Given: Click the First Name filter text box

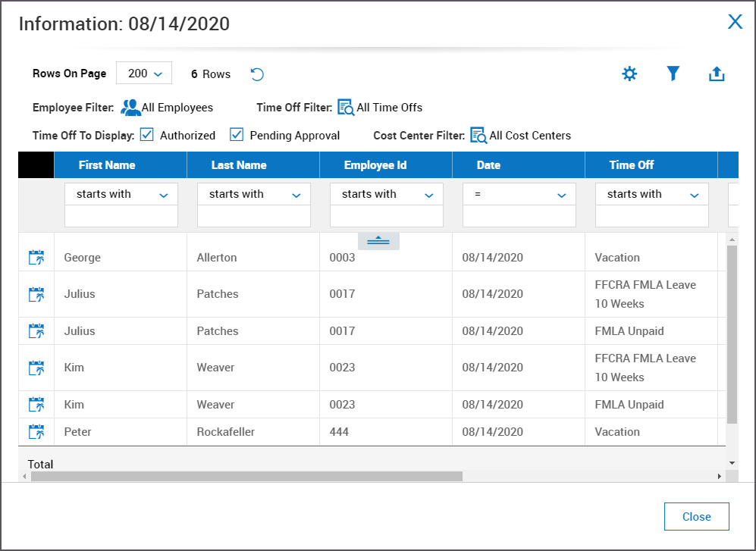Looking at the screenshot, I should pos(121,217).
